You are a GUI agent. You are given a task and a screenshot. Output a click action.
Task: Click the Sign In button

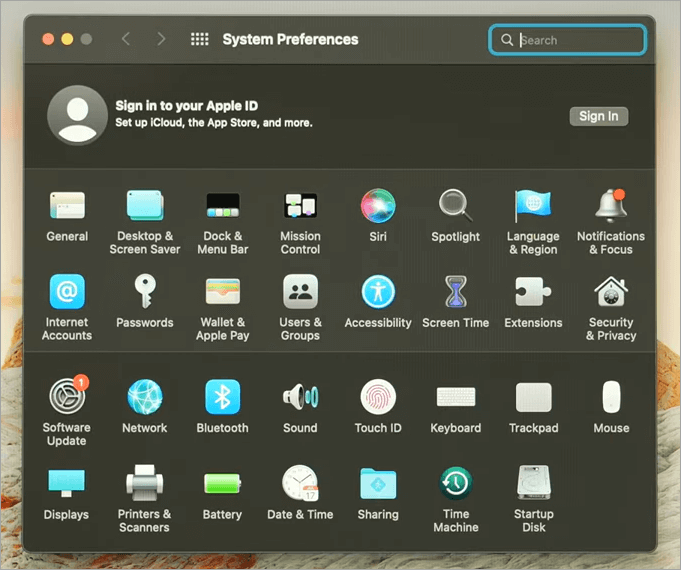click(598, 116)
